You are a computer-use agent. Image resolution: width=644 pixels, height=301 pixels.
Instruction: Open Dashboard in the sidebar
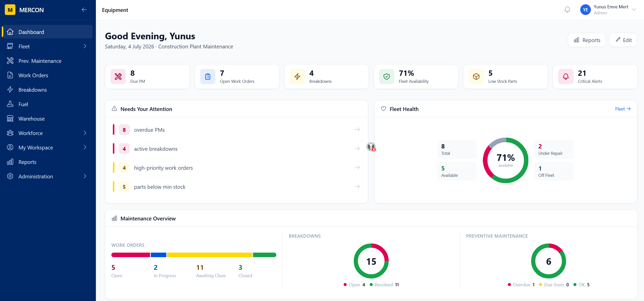tap(47, 32)
